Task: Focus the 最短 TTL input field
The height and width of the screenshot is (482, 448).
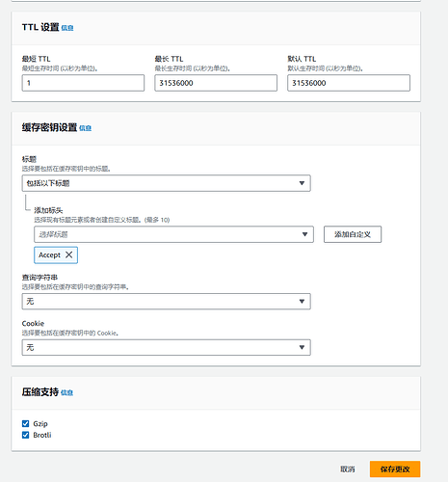Action: (83, 83)
